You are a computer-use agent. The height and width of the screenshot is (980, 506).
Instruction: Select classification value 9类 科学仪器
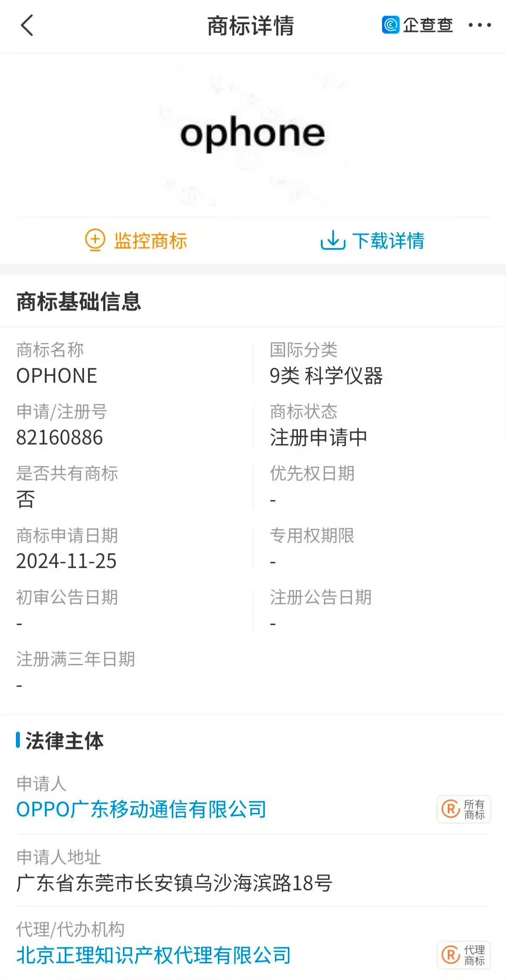coord(326,376)
